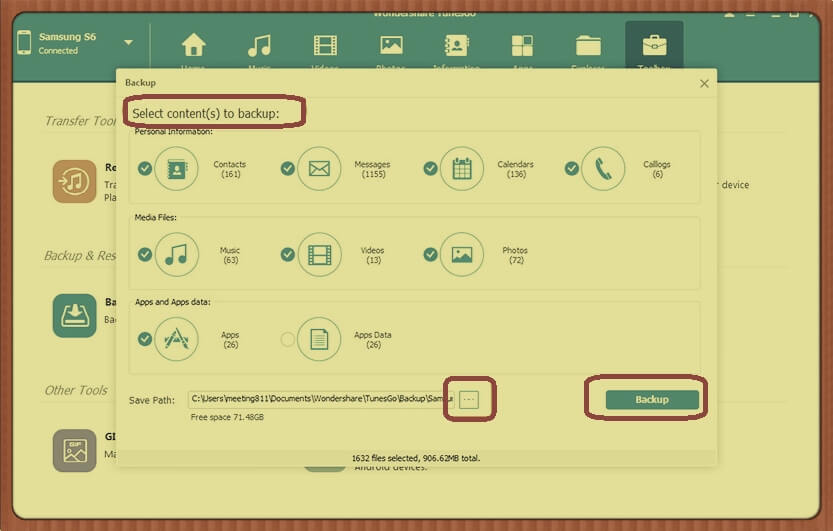Click the Apps (26) label
The width and height of the screenshot is (833, 531).
click(230, 340)
